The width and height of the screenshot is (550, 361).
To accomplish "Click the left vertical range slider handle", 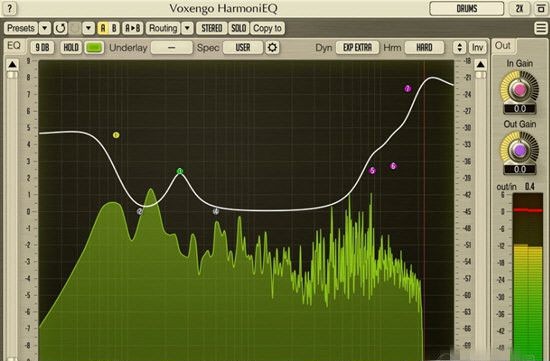I will tap(12, 75).
